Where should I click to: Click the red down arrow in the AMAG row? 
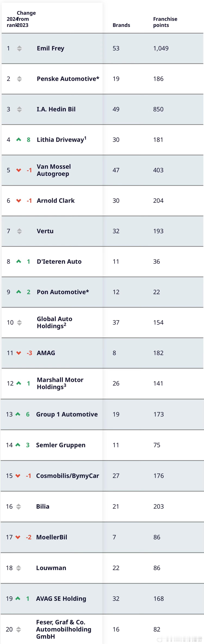19,353
